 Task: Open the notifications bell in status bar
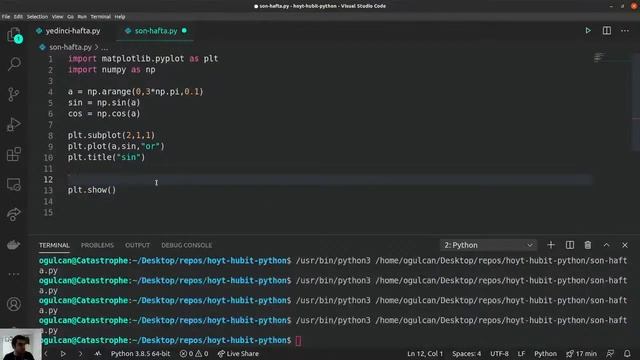(x=627, y=353)
